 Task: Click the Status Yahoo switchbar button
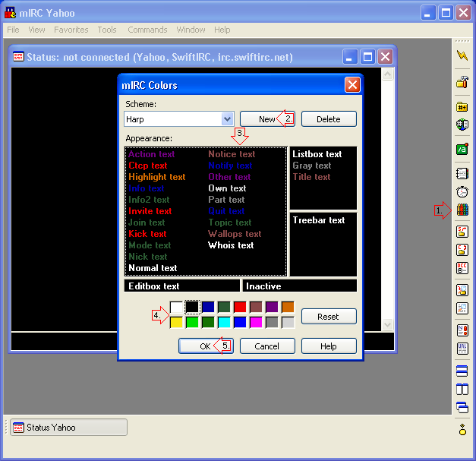pos(68,428)
